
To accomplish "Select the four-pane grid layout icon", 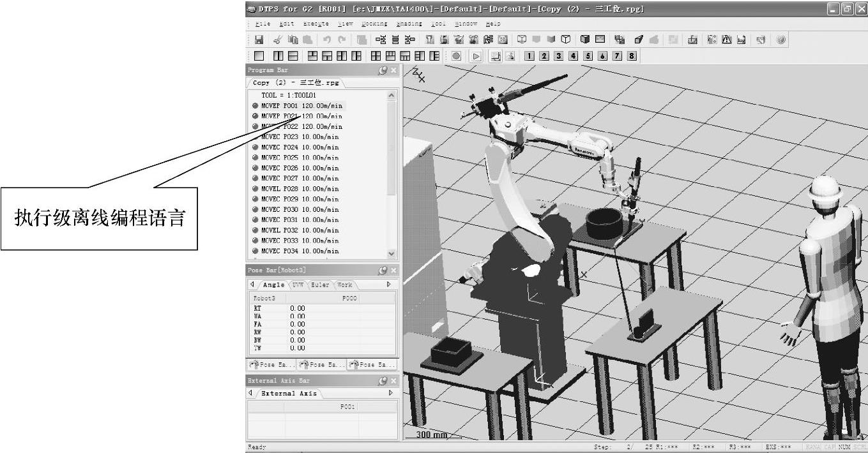I will (376, 56).
